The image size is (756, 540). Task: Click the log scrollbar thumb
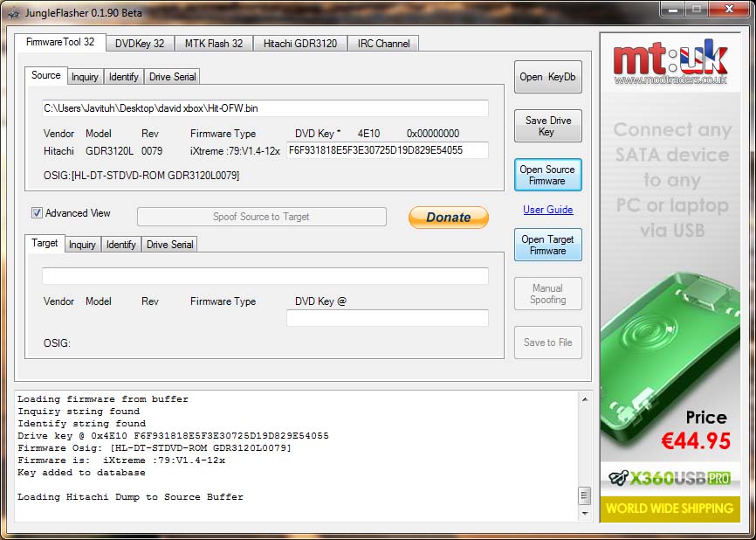[x=584, y=495]
